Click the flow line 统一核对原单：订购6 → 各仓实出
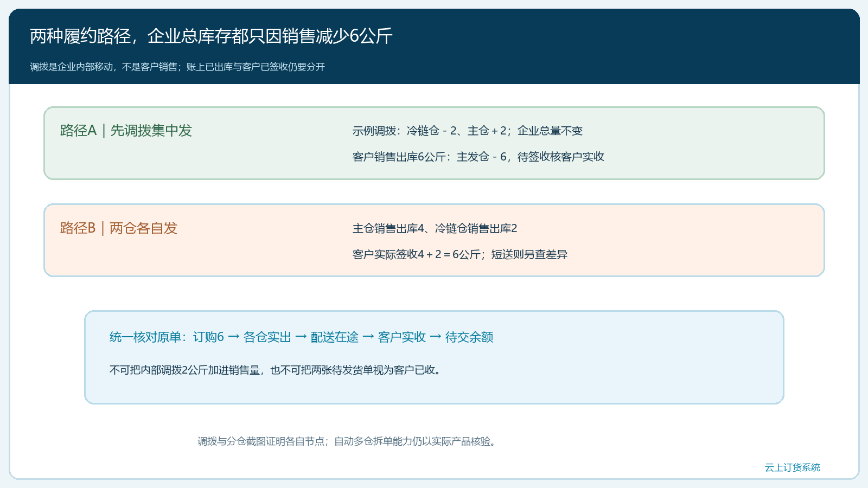868x488 pixels. point(301,337)
